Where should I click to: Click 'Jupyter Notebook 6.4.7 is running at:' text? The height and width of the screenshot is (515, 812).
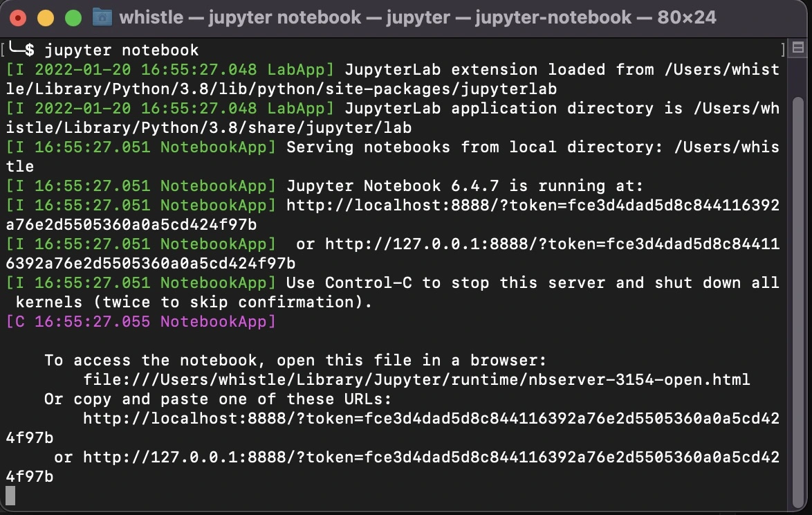[x=465, y=186]
